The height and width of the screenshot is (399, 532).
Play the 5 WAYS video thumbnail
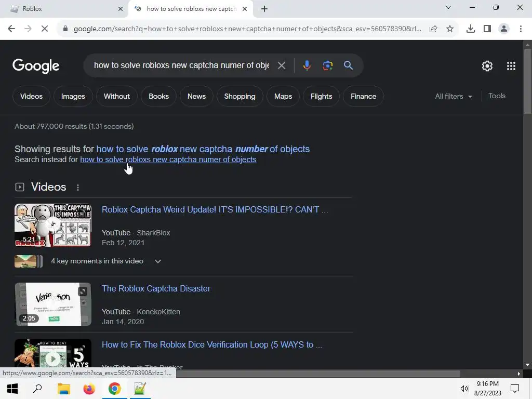click(53, 354)
